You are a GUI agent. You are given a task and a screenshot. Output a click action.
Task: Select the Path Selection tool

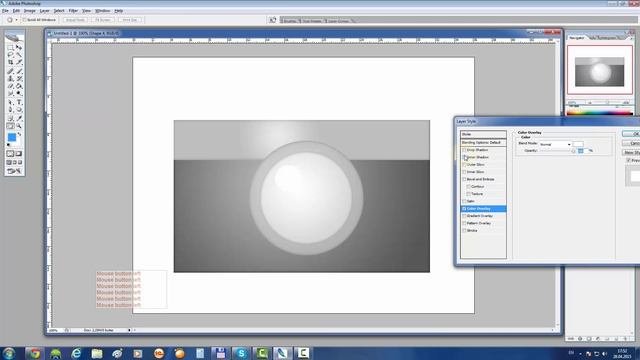(10, 102)
